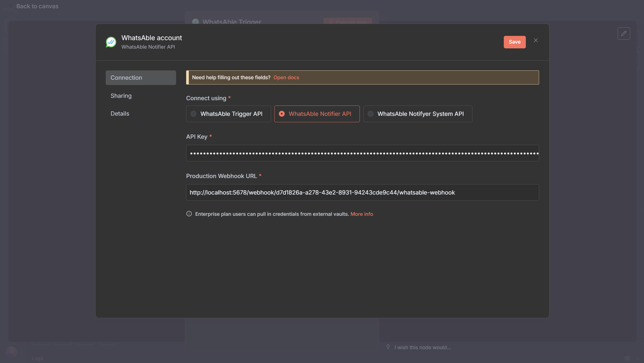Screen dimensions: 644x363
Task: Expand the logs panel chevron
Action: 637,358
